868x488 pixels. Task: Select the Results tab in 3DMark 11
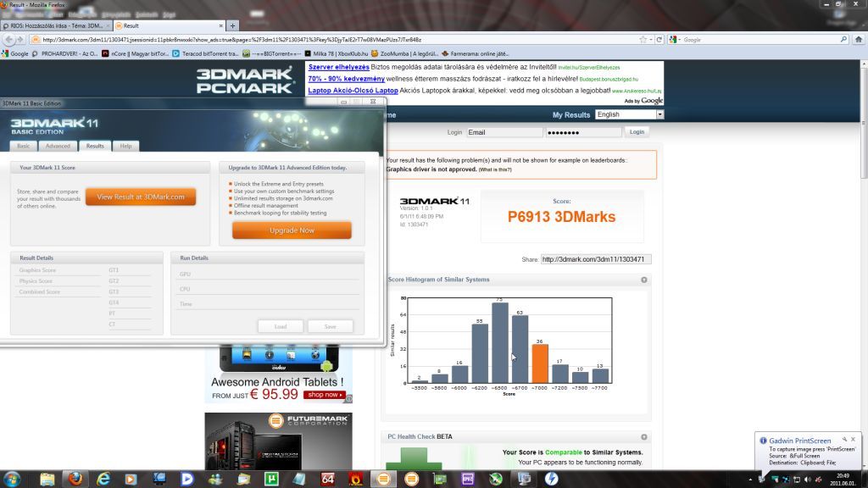pos(95,146)
